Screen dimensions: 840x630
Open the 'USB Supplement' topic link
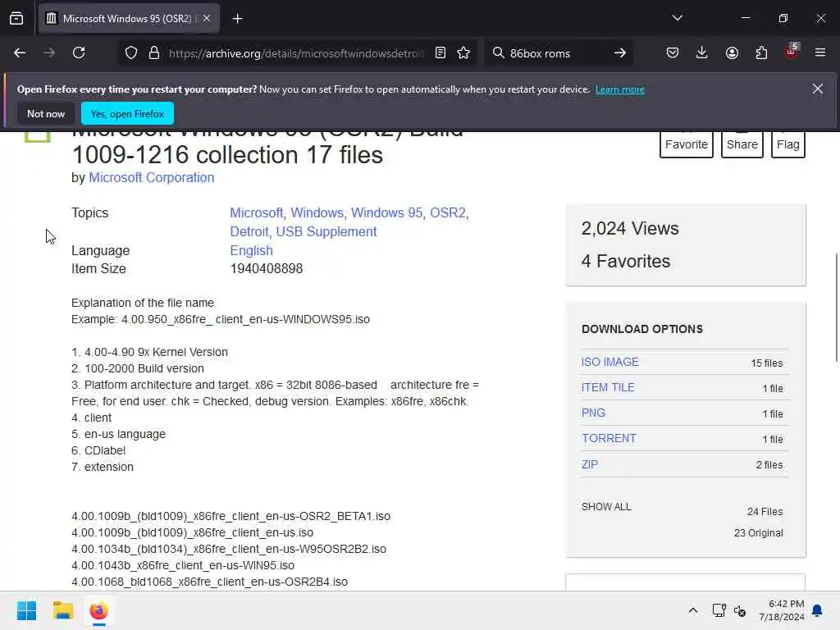pyautogui.click(x=326, y=231)
